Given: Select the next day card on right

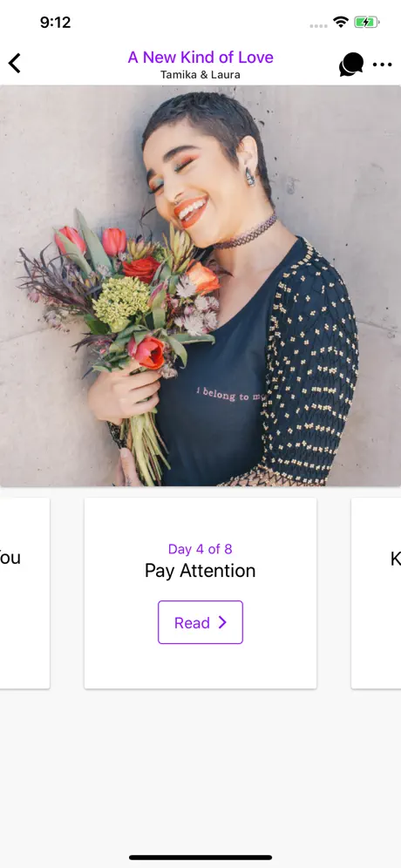Looking at the screenshot, I should 376,593.
